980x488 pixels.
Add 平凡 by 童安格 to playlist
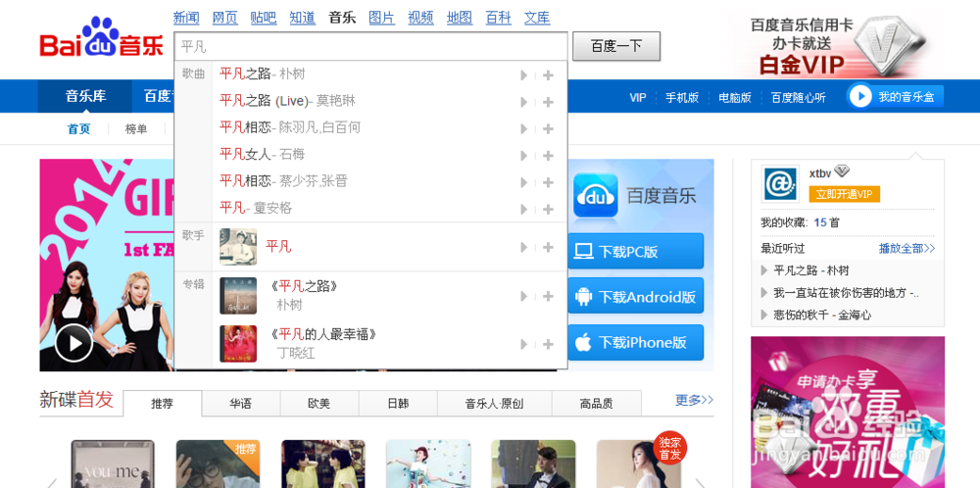548,209
